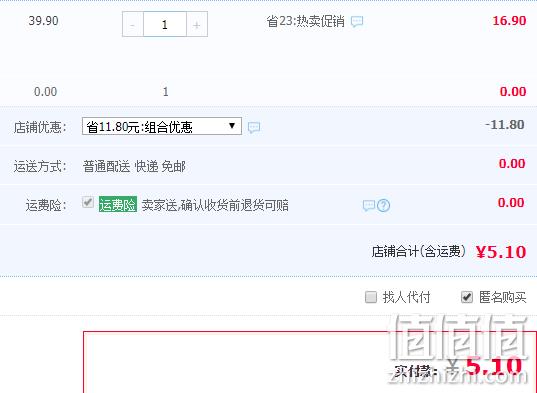The width and height of the screenshot is (537, 393).
Task: Click the 店铺优惠 label
Action: click(x=40, y=127)
